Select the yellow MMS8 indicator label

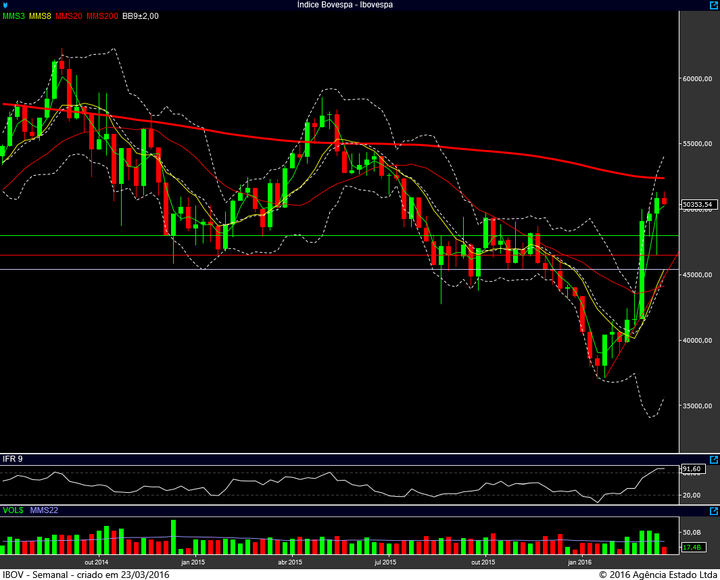41,17
